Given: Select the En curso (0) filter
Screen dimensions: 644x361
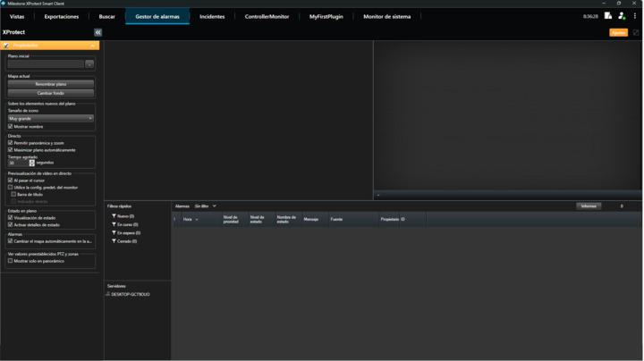Looking at the screenshot, I should click(125, 224).
